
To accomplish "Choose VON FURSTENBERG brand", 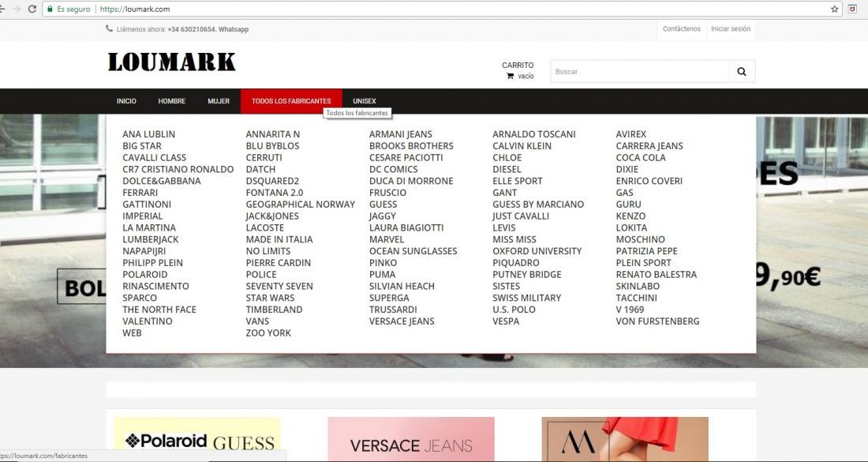I will point(657,321).
